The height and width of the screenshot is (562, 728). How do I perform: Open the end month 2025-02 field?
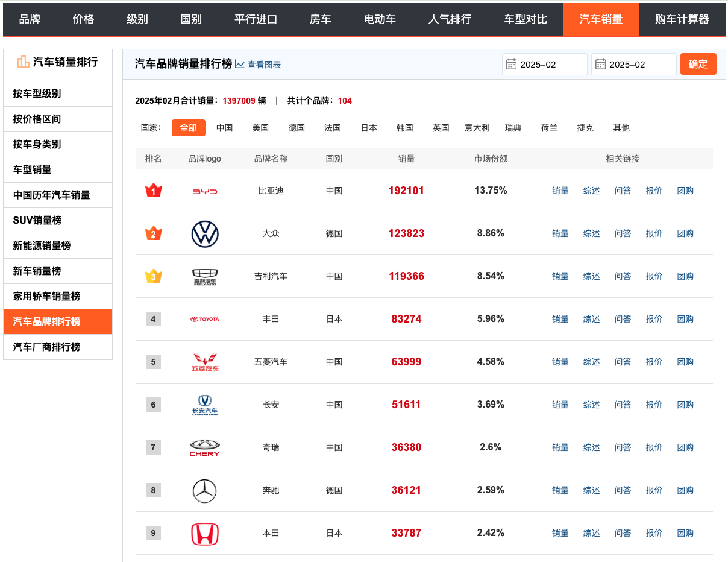click(634, 65)
